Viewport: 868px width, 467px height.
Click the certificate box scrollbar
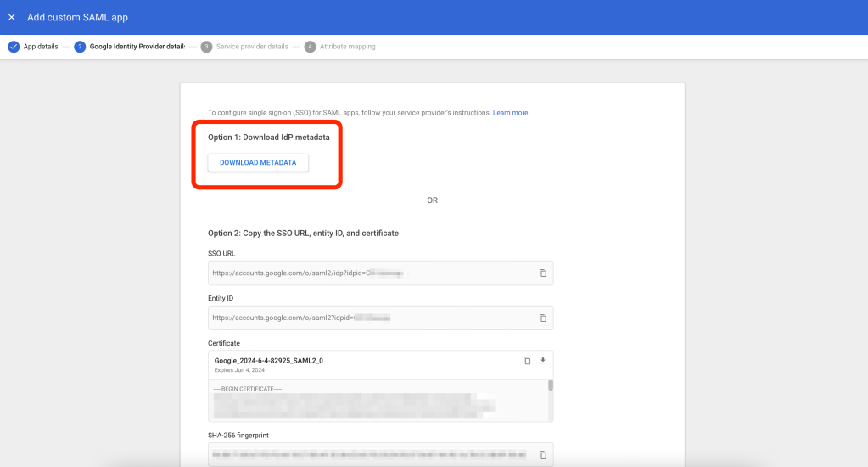[550, 386]
